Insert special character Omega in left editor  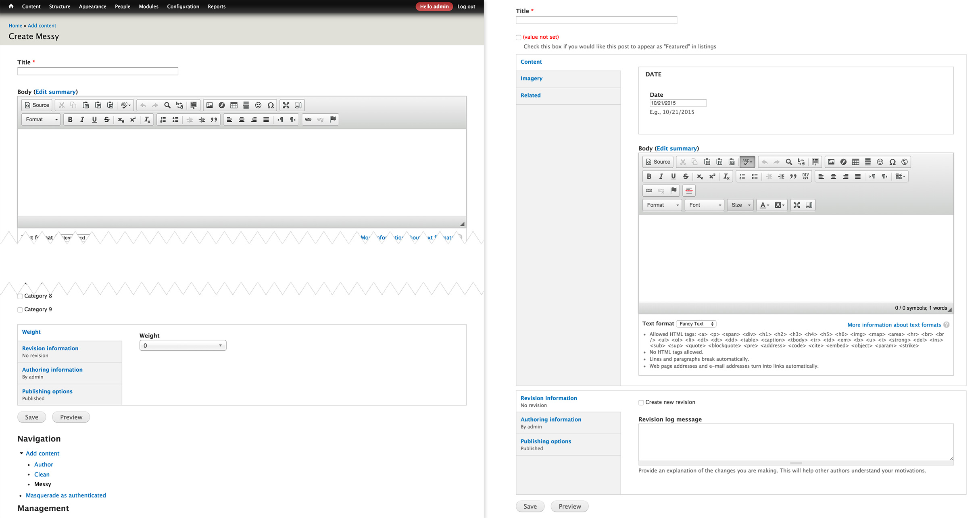click(x=271, y=105)
